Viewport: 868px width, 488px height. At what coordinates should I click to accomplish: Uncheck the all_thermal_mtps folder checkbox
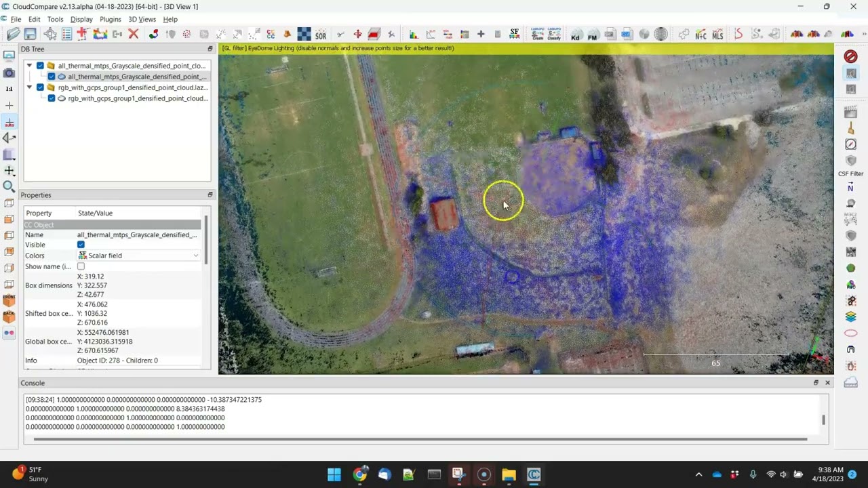tap(40, 66)
